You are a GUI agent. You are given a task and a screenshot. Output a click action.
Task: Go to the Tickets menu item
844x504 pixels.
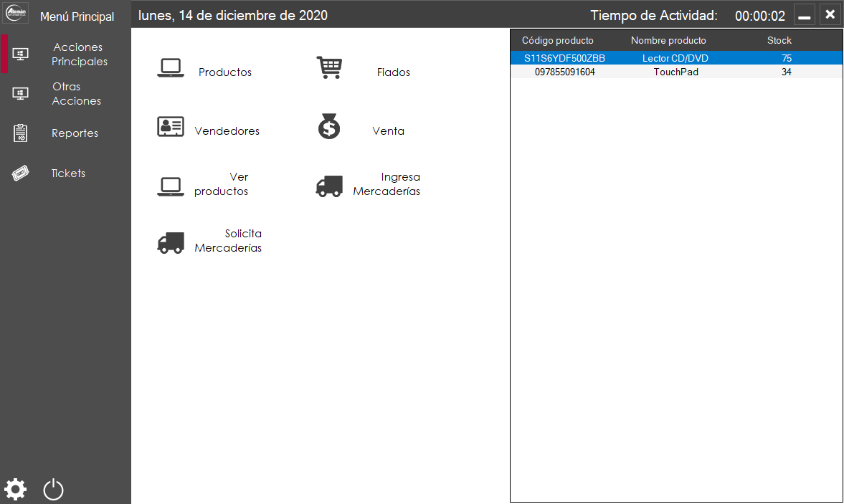[68, 173]
